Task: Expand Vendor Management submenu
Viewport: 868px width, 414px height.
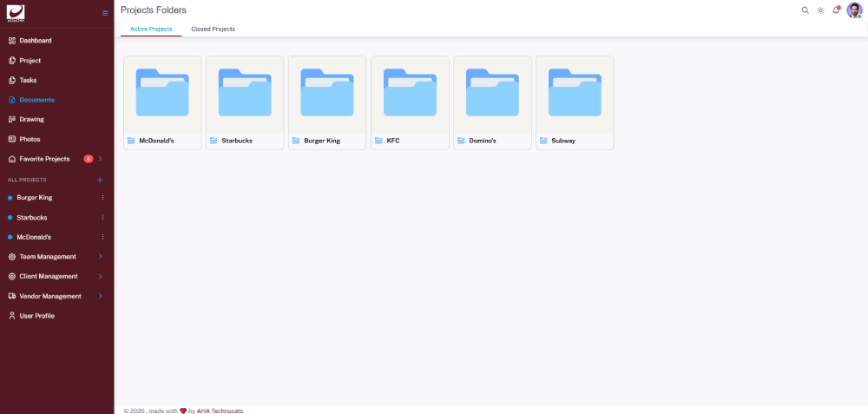Action: (x=100, y=296)
